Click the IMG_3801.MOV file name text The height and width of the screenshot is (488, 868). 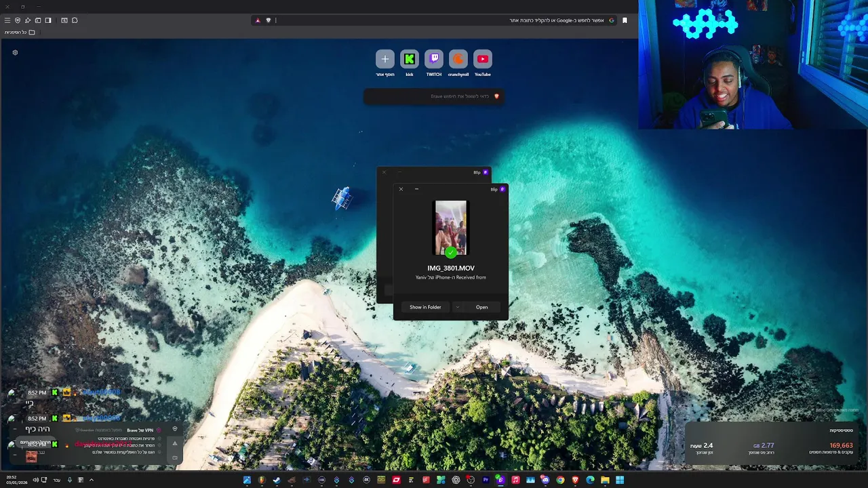(451, 268)
